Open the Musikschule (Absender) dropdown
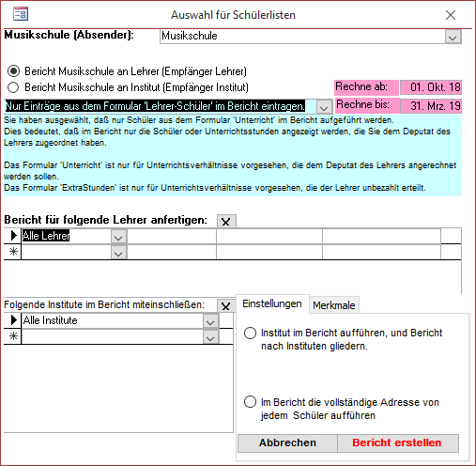476x466 pixels. 453,37
